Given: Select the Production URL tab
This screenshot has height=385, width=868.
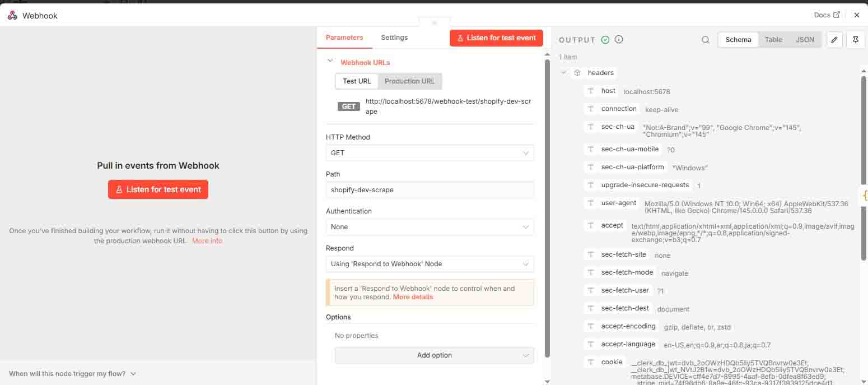Looking at the screenshot, I should coord(409,81).
